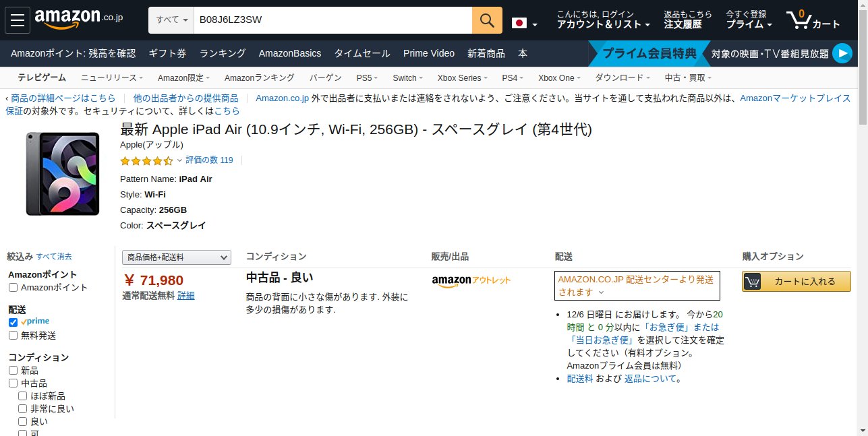
Task: Click the すべて消去 filter link
Action: (x=54, y=257)
